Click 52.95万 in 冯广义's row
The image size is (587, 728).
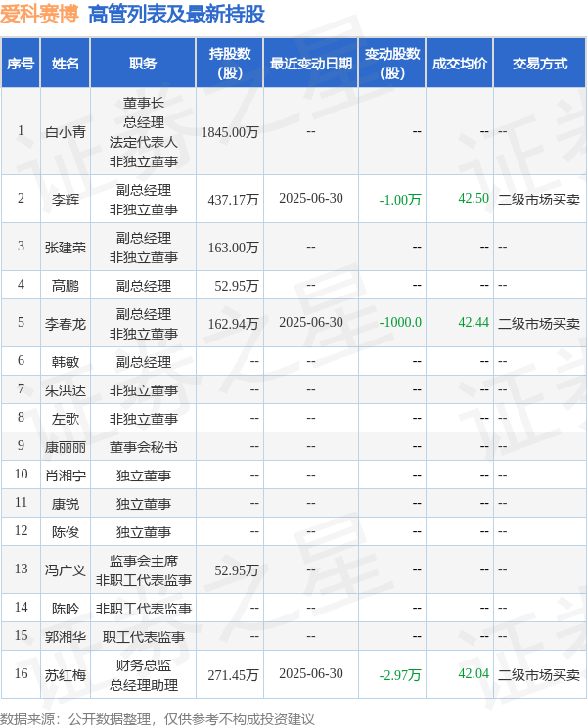pyautogui.click(x=236, y=570)
